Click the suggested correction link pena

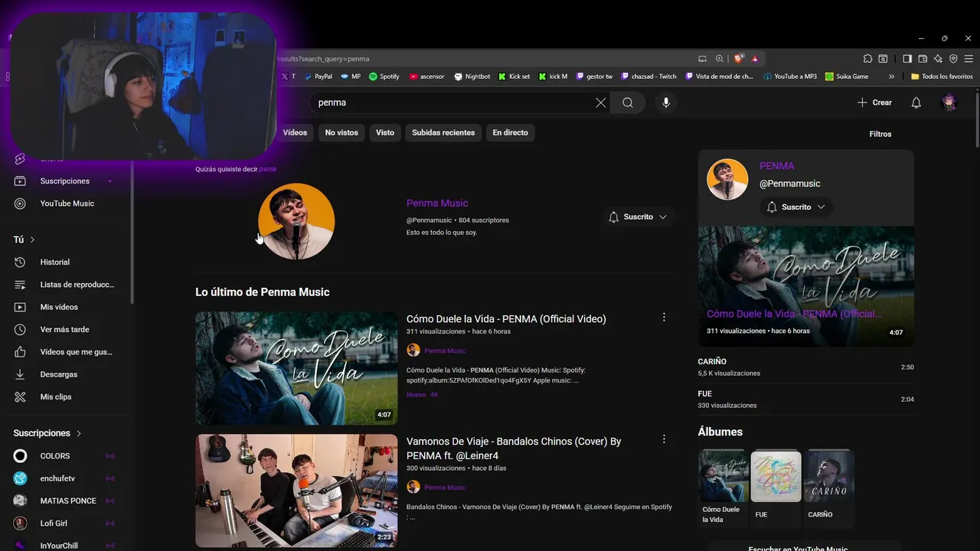click(267, 169)
